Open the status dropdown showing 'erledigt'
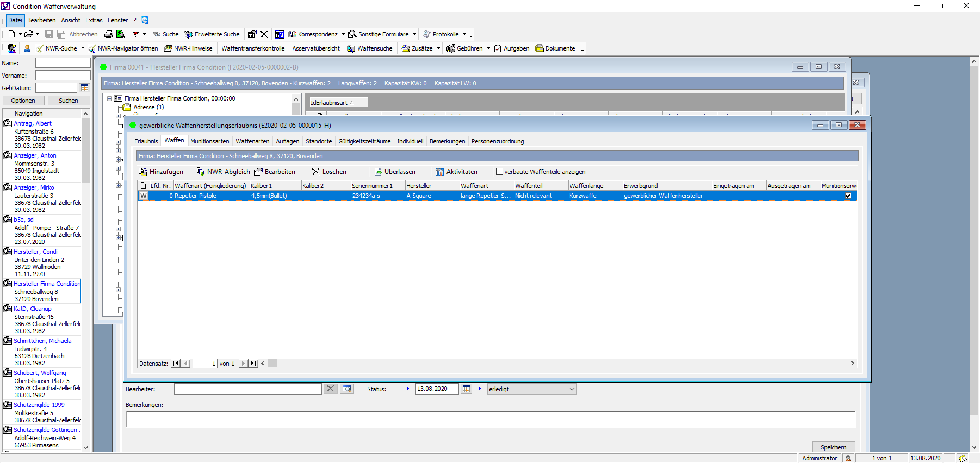The height and width of the screenshot is (463, 980). click(572, 389)
